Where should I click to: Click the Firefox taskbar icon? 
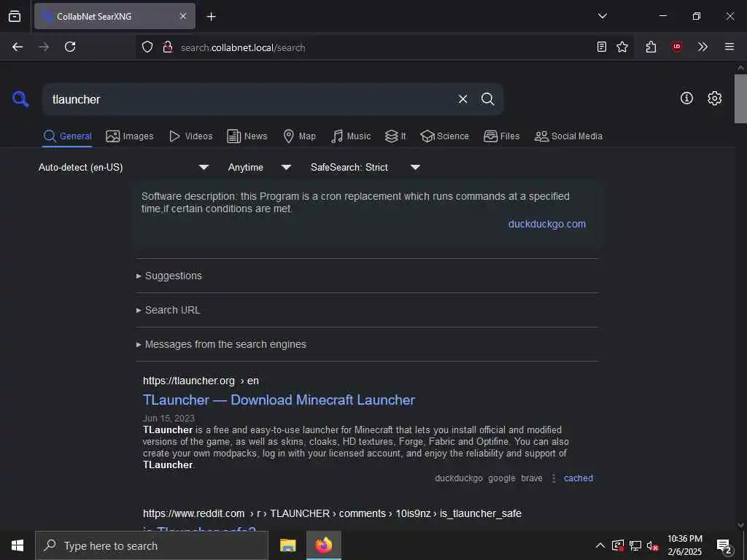click(x=324, y=545)
